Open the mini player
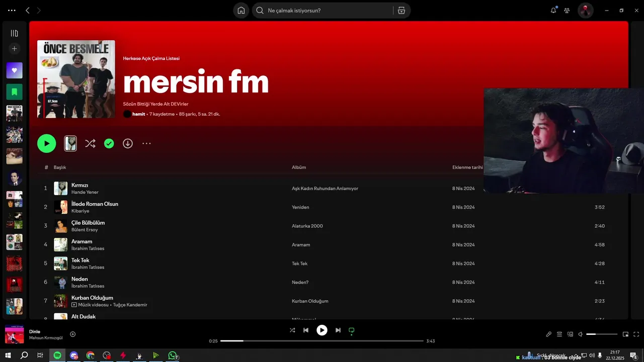 click(625, 334)
